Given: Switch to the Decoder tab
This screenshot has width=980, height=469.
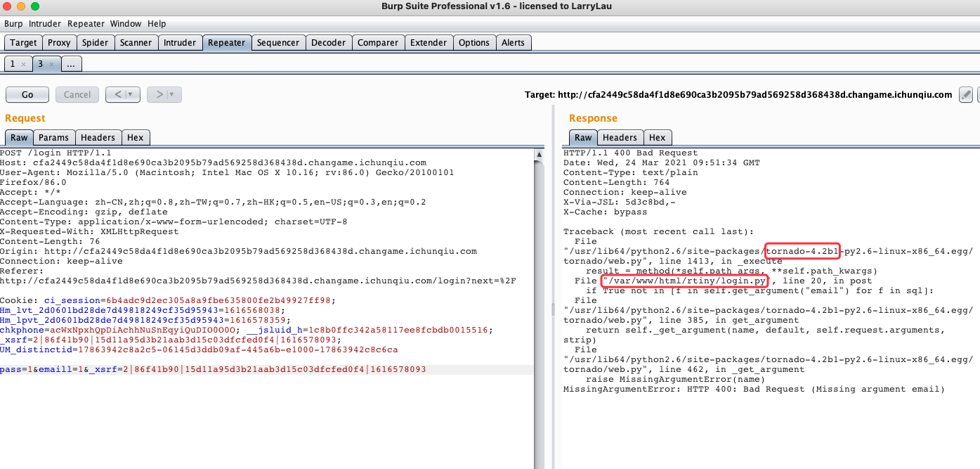Looking at the screenshot, I should [x=329, y=42].
